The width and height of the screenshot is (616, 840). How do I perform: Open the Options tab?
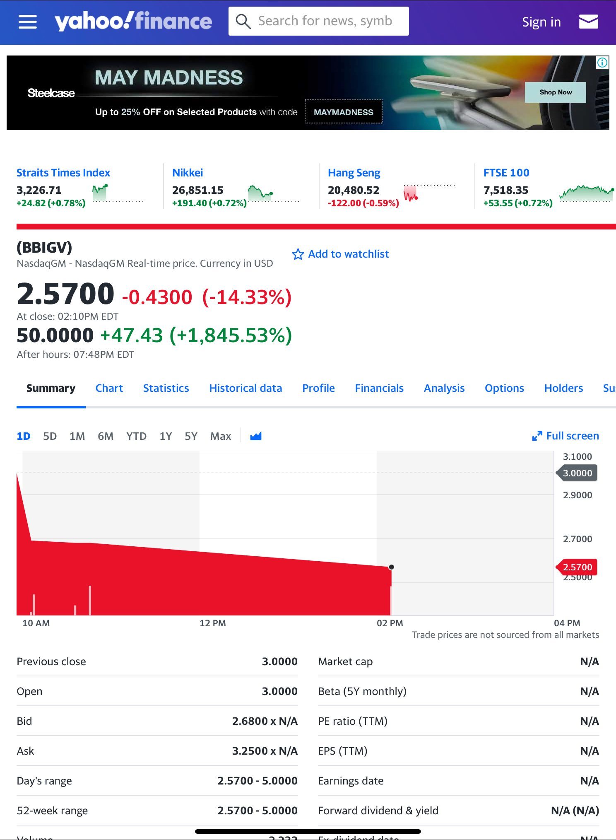click(504, 388)
